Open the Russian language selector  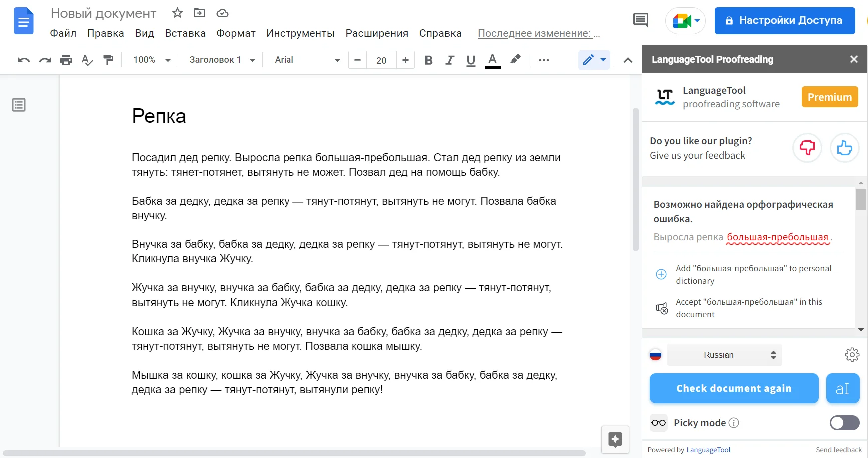(724, 355)
